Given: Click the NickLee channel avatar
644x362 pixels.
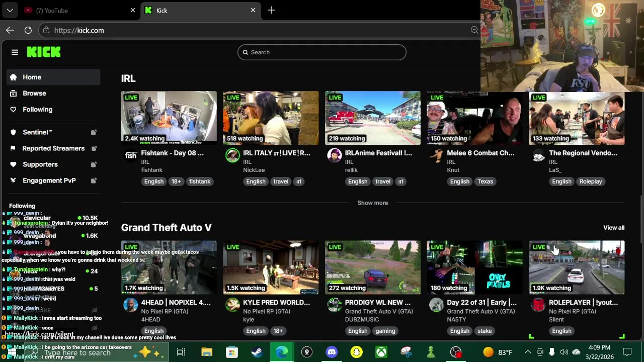Looking at the screenshot, I should tap(232, 155).
